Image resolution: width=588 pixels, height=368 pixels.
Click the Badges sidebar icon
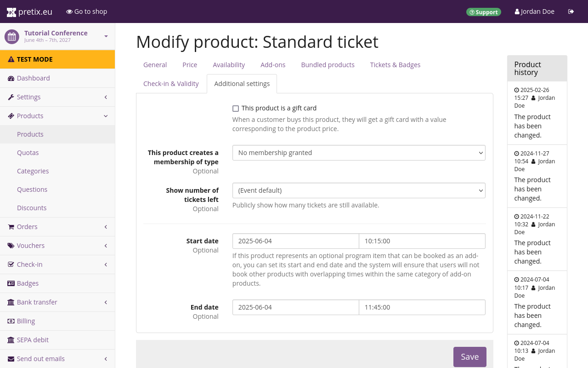click(x=11, y=283)
